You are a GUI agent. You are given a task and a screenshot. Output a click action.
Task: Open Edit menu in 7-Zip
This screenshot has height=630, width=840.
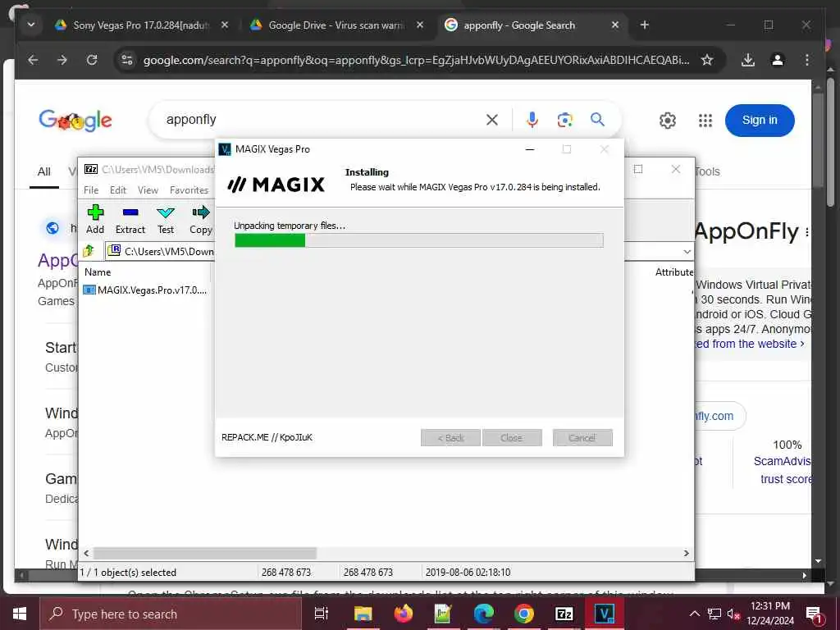[x=118, y=190]
